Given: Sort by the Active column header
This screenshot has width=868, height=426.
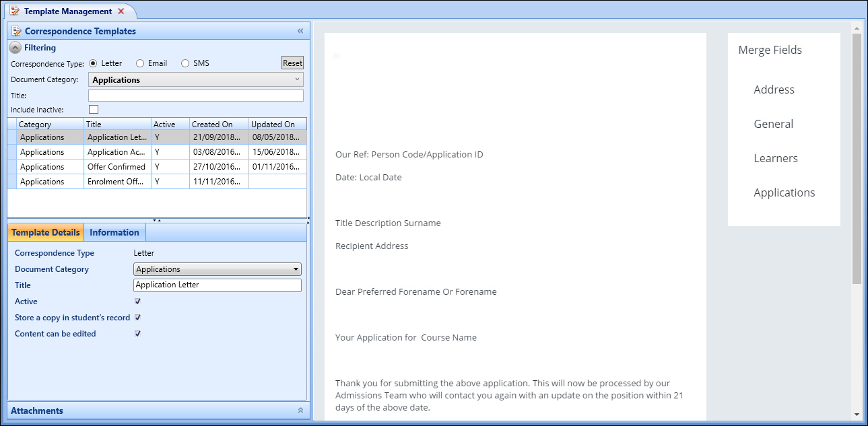Looking at the screenshot, I should pos(170,125).
